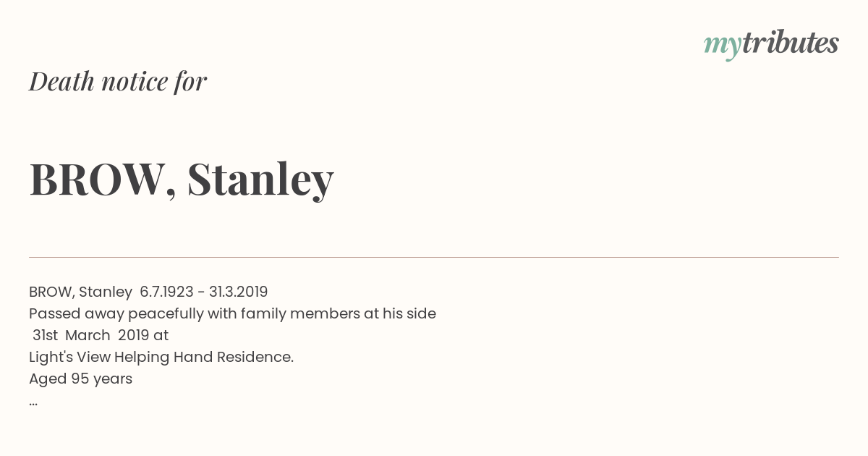Image resolution: width=868 pixels, height=456 pixels.
Task: Select the "Passed away peacefully" sentence
Action: click(232, 314)
